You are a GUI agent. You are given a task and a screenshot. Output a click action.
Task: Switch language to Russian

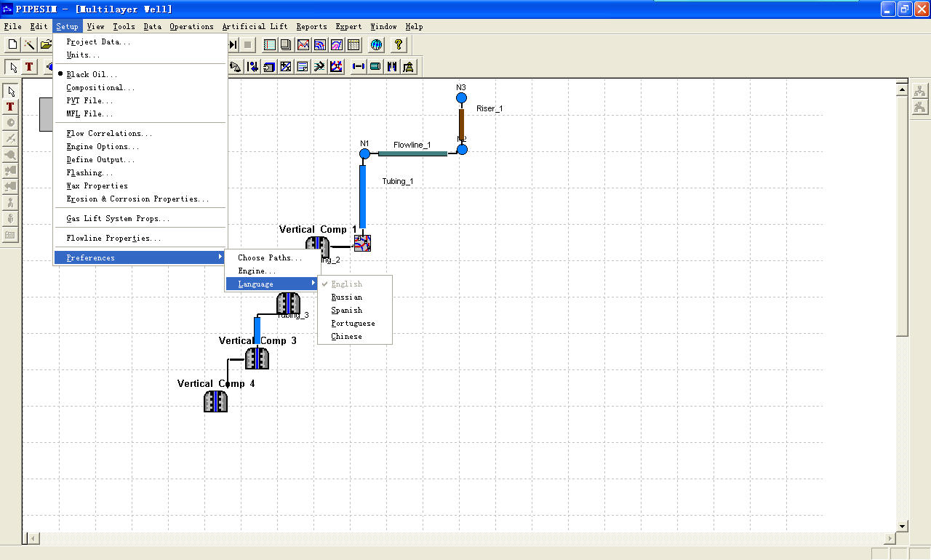pos(355,297)
